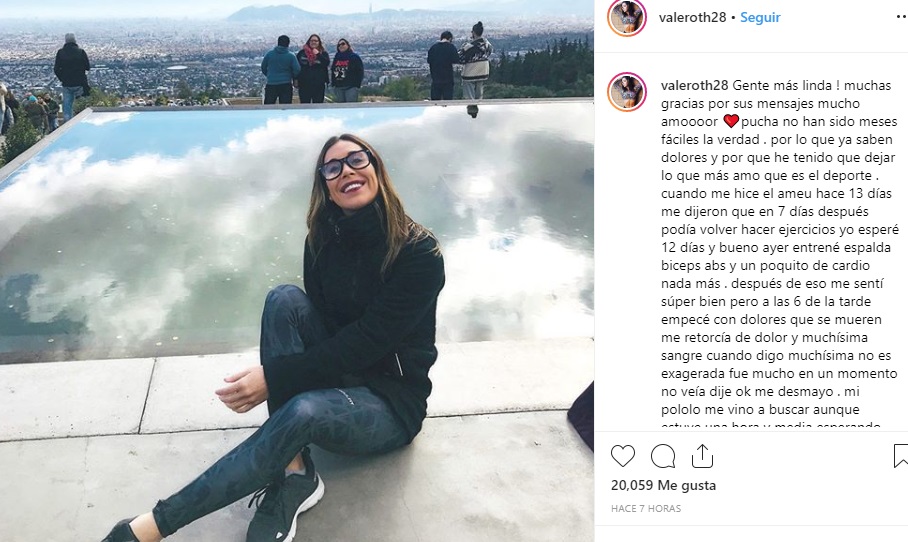908x542 pixels.
Task: Open comments with the speech bubble icon
Action: [663, 456]
